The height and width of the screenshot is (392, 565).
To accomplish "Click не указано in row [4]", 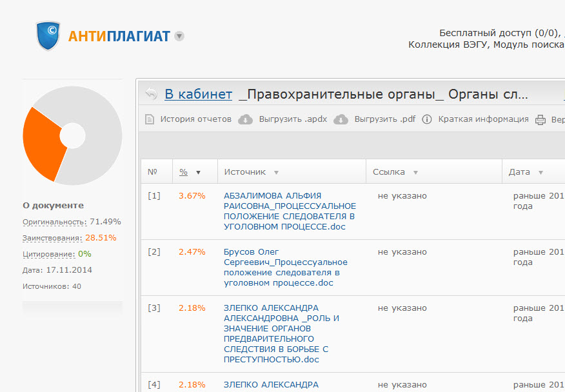I will tap(402, 385).
